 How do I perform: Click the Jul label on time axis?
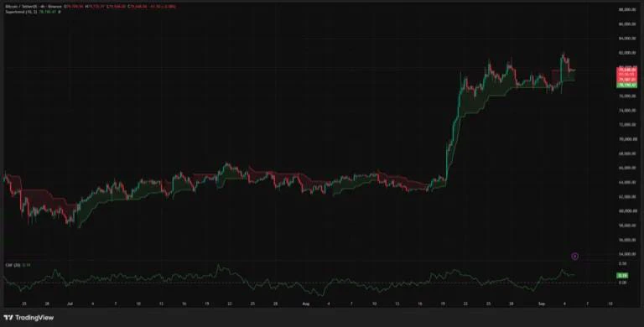tap(70, 304)
